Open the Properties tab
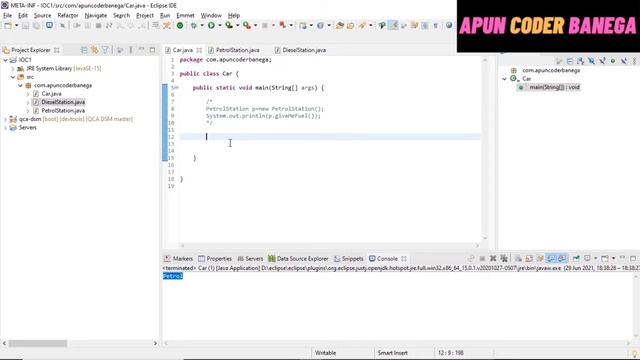 [x=215, y=259]
